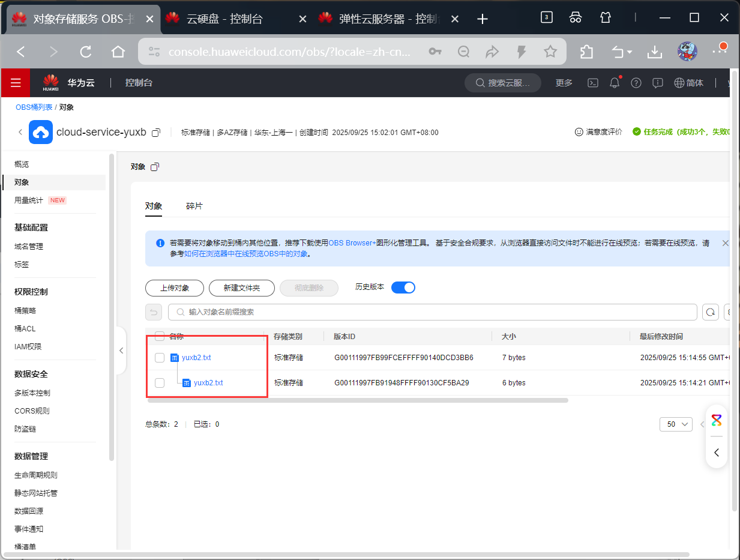Viewport: 740px width, 560px height.
Task: Copy icon next to 对象 heading
Action: (x=154, y=167)
